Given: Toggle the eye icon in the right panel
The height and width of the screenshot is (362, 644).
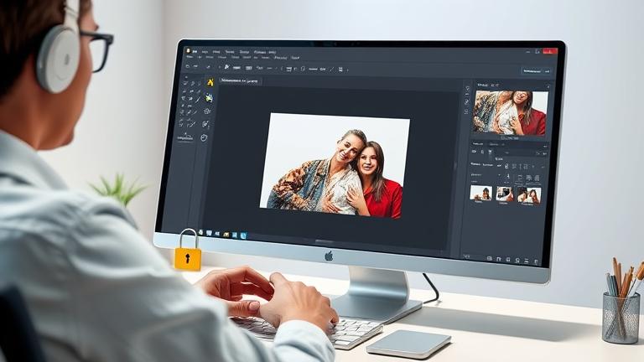Looking at the screenshot, I should pos(474,152).
